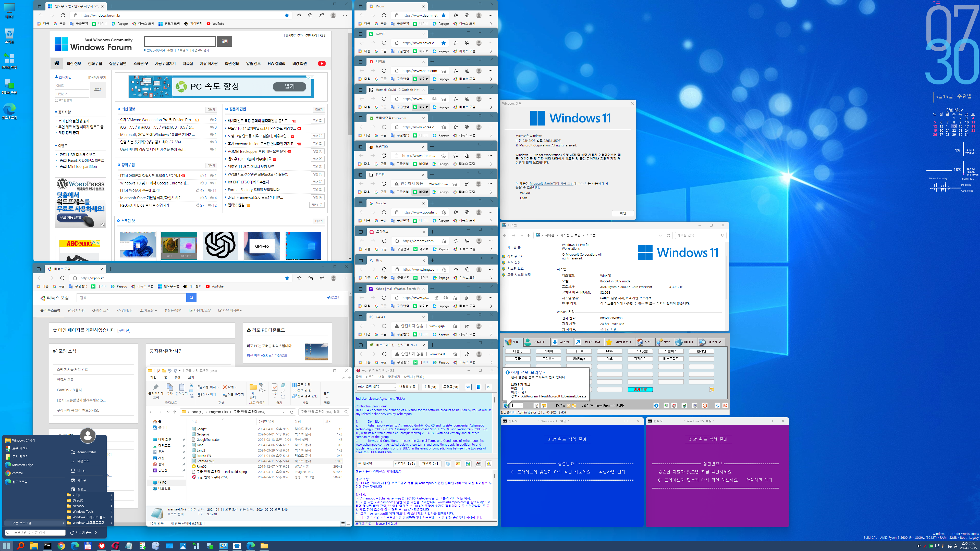
Task: Open the 번역 menu in translator app
Action: (x=381, y=377)
